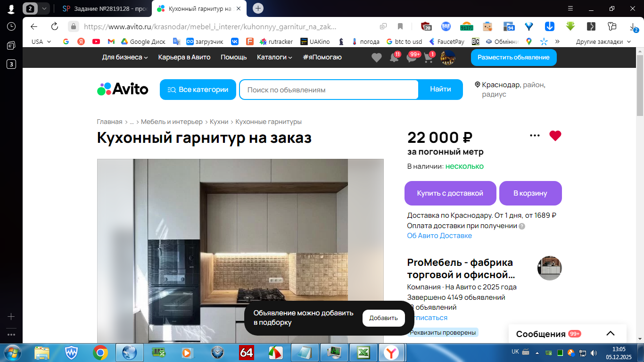Open Google Диск bookmark

pos(143,41)
